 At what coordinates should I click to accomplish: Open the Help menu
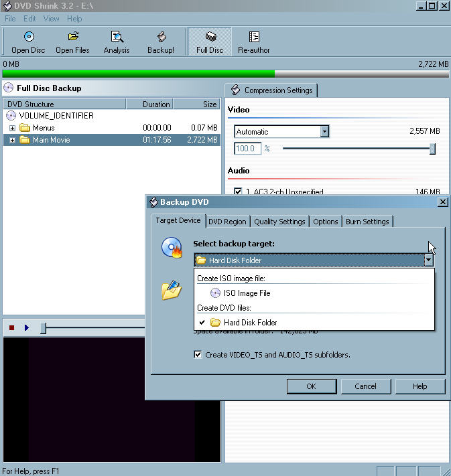[x=74, y=19]
